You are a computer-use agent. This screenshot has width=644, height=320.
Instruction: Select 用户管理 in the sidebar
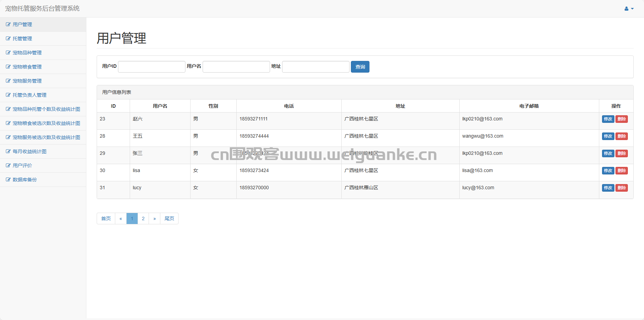[22, 24]
